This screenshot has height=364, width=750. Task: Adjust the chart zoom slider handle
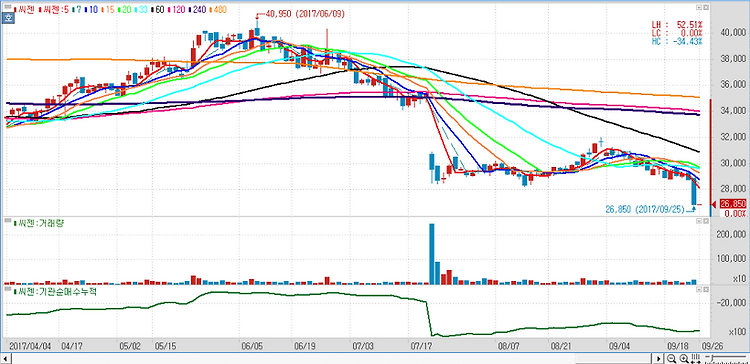(712, 357)
